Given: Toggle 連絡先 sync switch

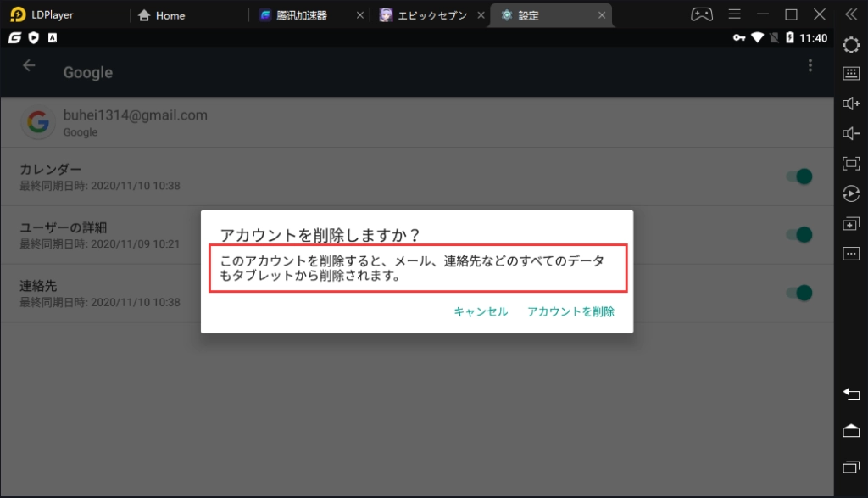Looking at the screenshot, I should tap(799, 293).
